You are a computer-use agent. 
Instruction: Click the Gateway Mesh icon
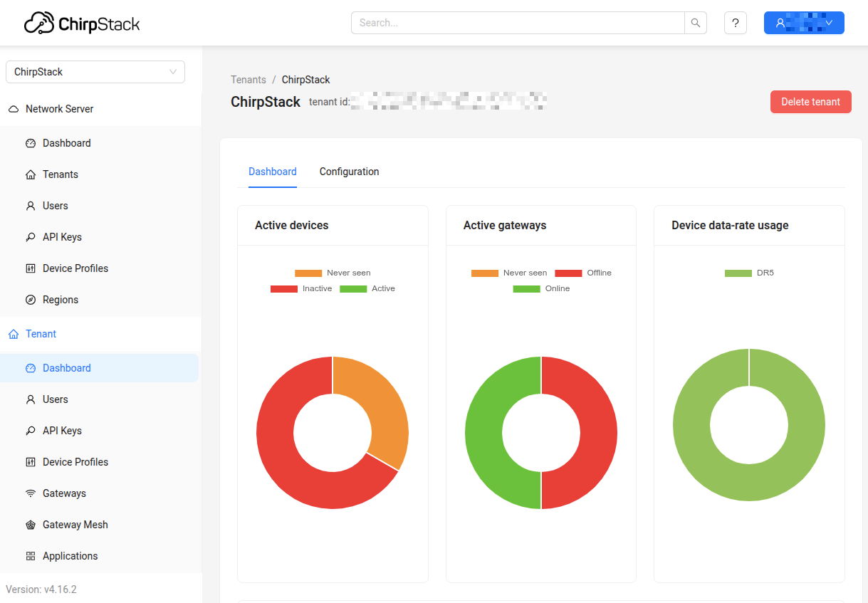31,525
